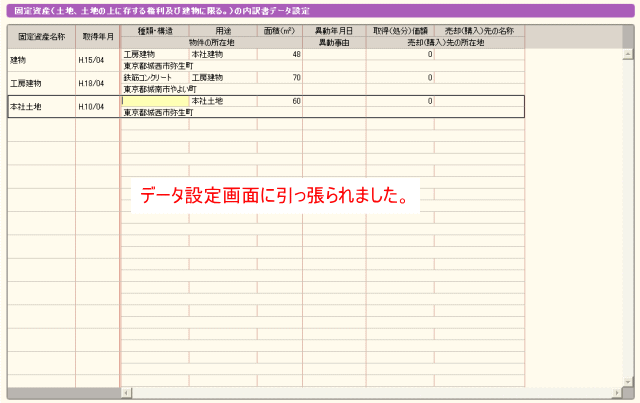Screen dimensions: 640x403
Task: Click the horizontal scrollbar right arrow
Action: tap(617, 393)
